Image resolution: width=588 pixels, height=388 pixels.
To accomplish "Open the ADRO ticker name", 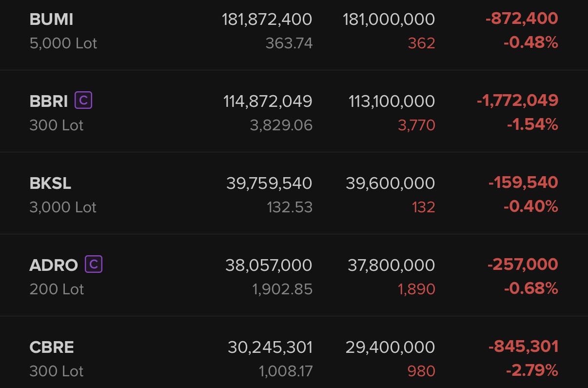I will pyautogui.click(x=53, y=265).
